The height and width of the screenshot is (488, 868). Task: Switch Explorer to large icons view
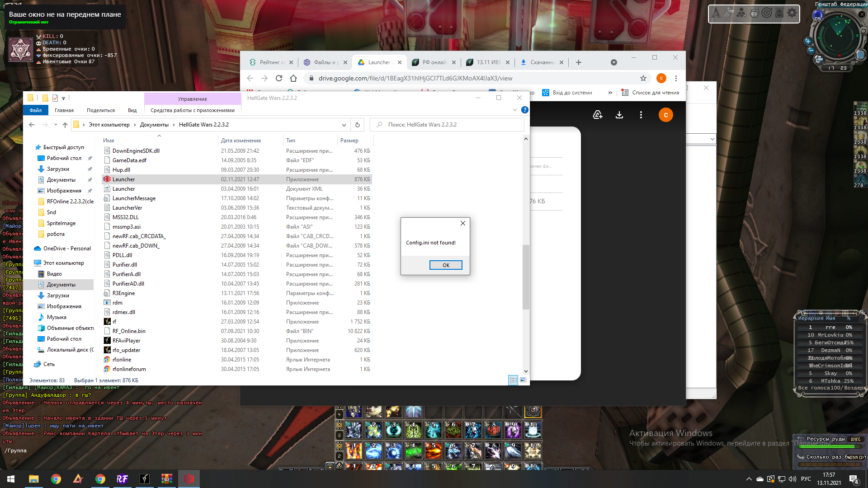[523, 380]
